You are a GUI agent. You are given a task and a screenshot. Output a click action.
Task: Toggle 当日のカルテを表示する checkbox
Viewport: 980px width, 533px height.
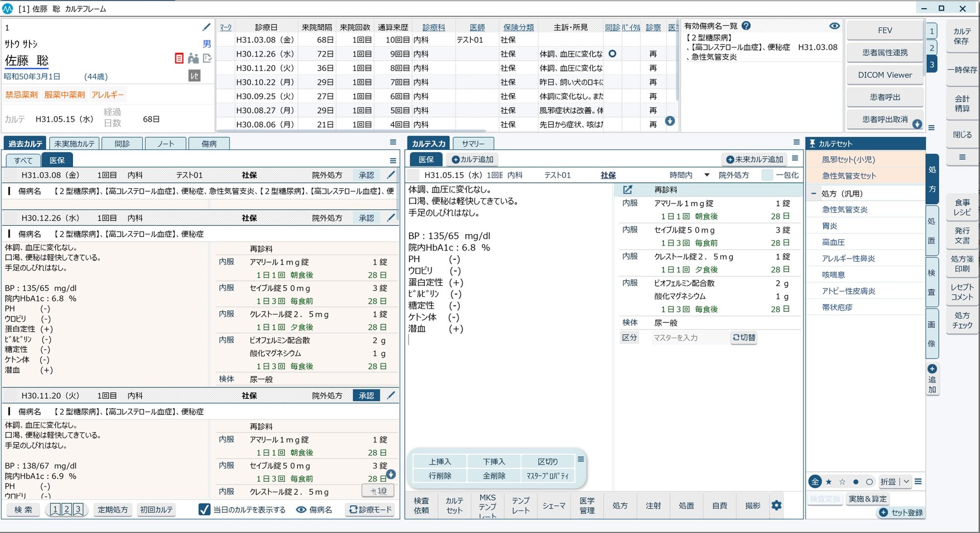pos(204,509)
